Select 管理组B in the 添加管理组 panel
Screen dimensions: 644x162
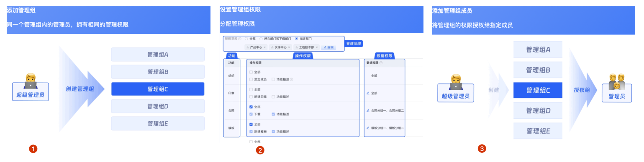(x=158, y=72)
